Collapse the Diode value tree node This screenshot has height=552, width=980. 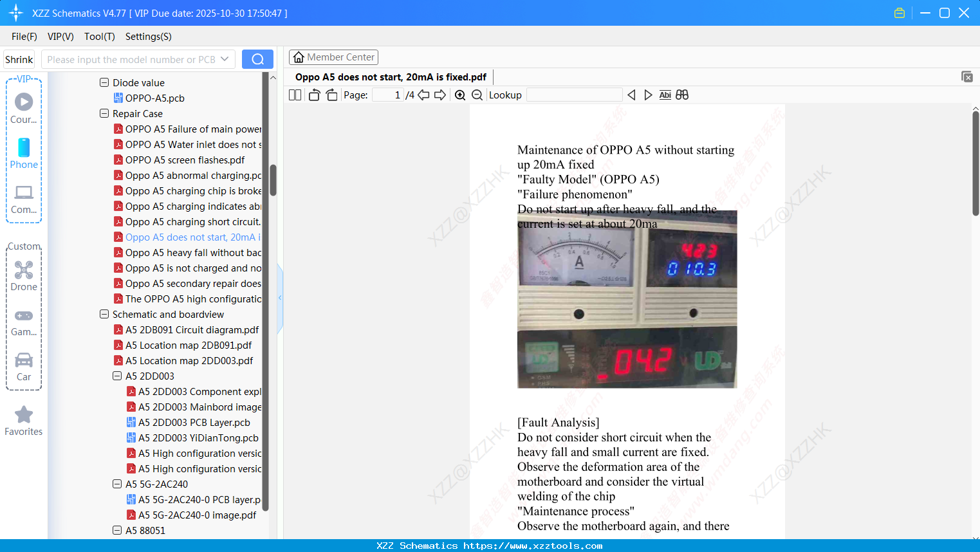(104, 82)
